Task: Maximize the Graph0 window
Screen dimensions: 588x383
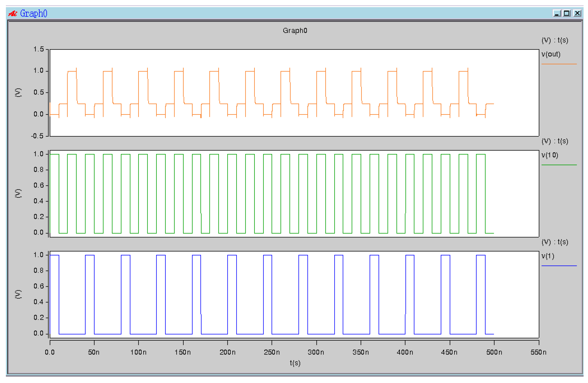Action: 567,13
